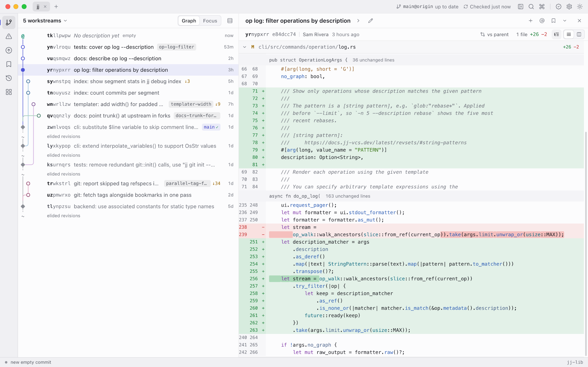Open a new tab with plus

point(56,7)
